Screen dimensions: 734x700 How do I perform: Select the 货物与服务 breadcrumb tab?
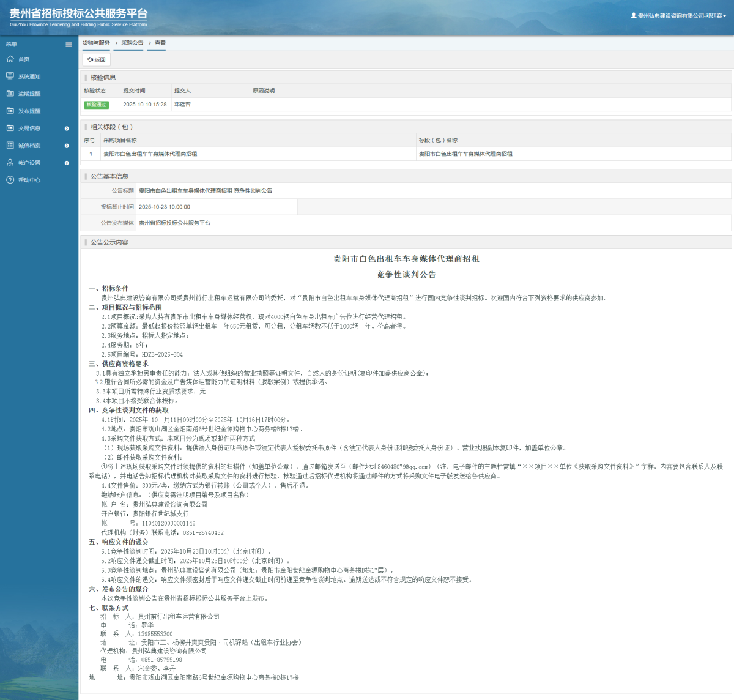click(x=96, y=43)
